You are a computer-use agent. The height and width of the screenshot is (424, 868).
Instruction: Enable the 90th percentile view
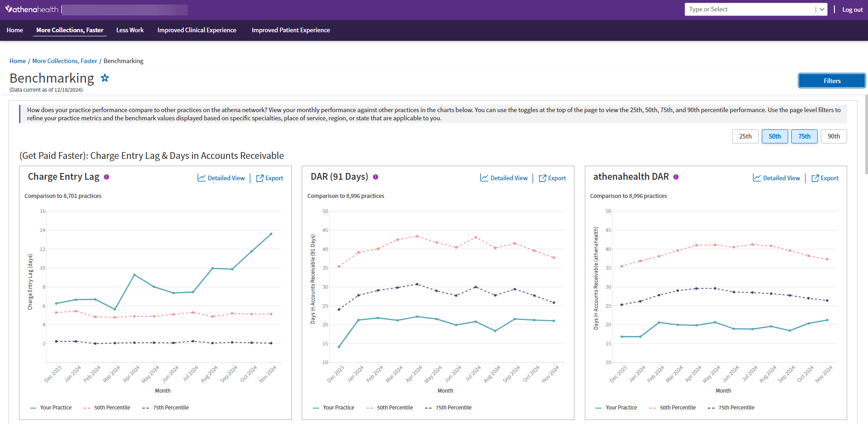[834, 136]
